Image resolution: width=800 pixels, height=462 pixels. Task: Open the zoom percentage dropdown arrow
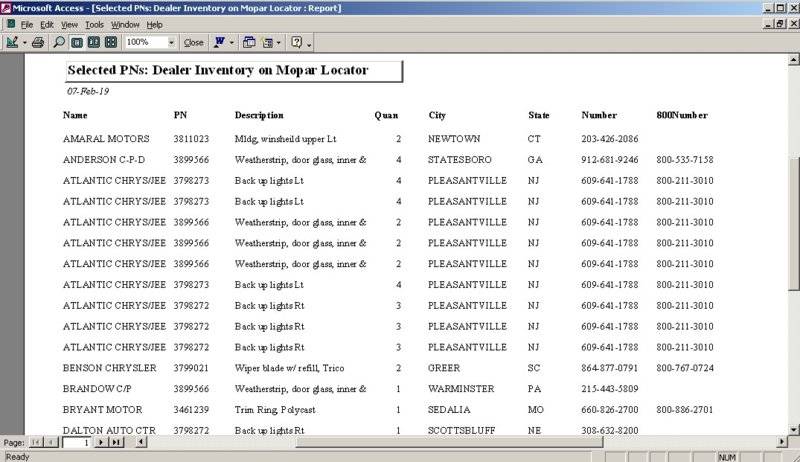171,43
